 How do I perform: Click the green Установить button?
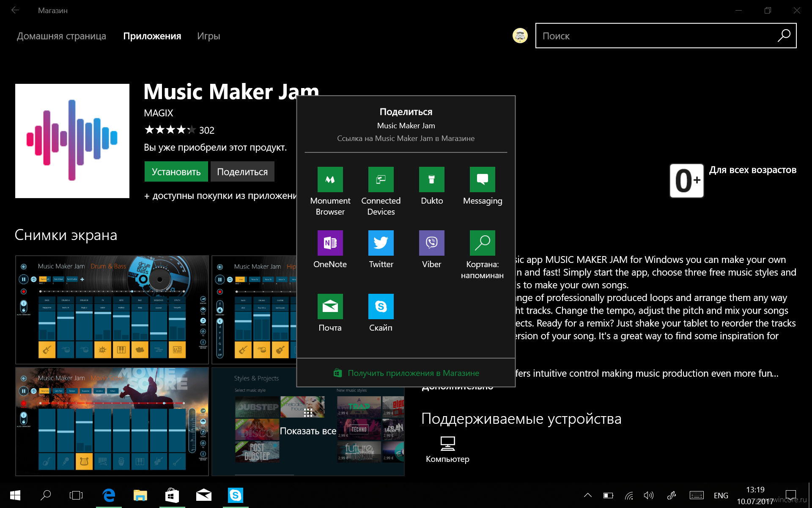tap(176, 171)
